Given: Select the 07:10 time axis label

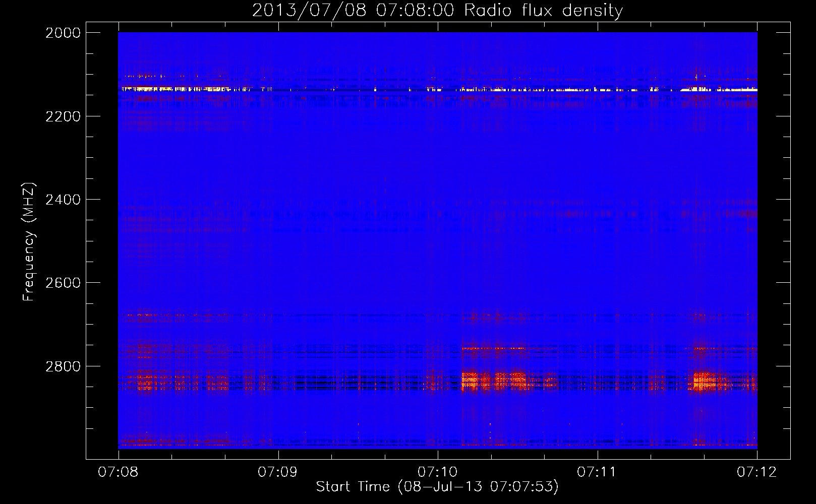Looking at the screenshot, I should 438,472.
